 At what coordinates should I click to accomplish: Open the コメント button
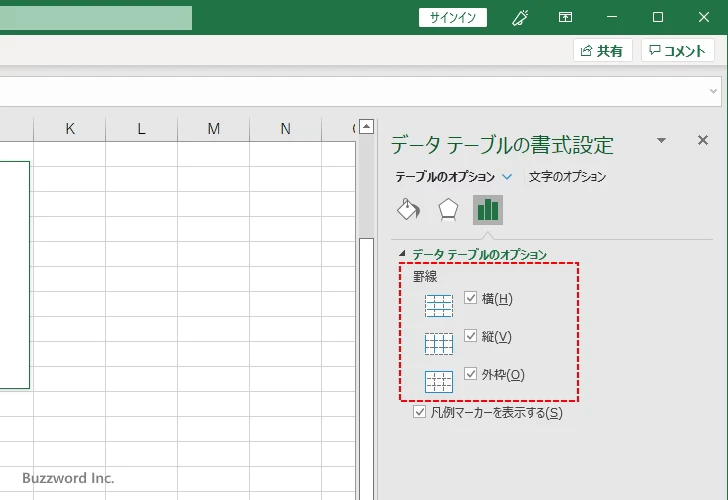point(678,51)
